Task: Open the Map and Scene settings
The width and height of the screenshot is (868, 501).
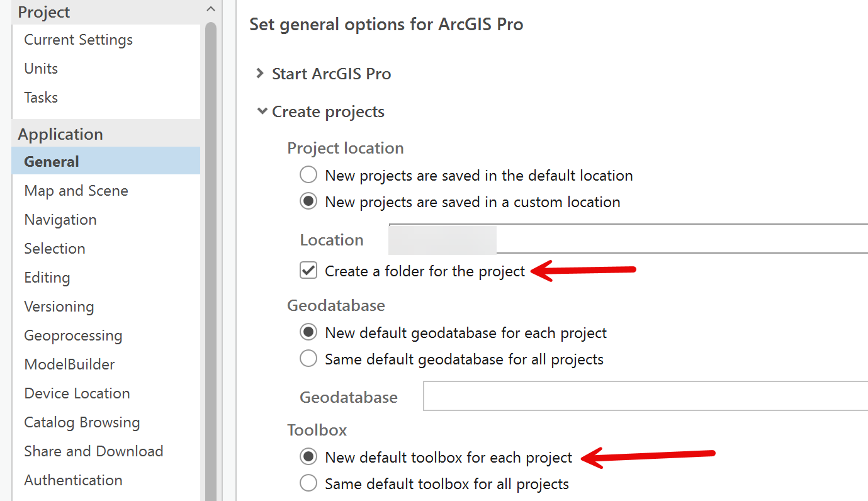Action: click(x=76, y=190)
